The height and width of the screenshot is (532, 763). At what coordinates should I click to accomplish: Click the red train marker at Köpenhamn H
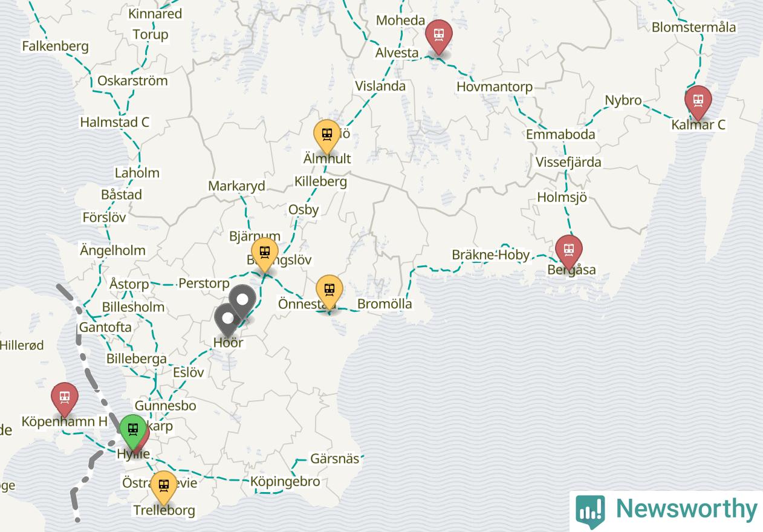pyautogui.click(x=64, y=398)
